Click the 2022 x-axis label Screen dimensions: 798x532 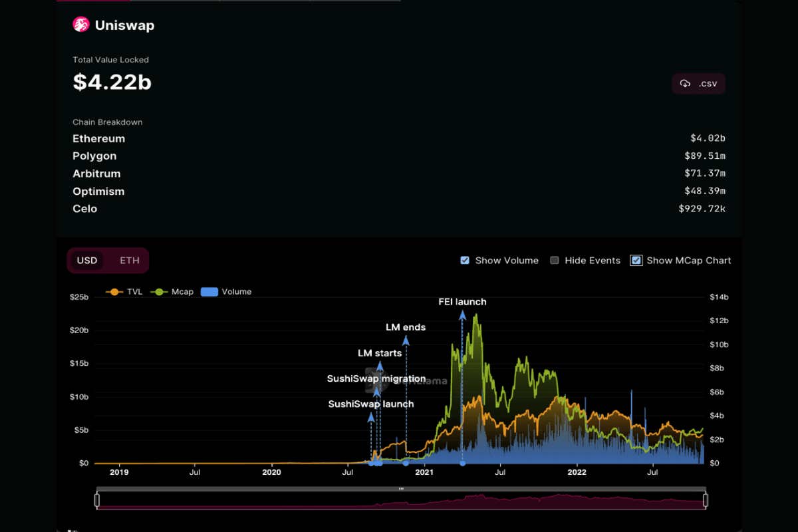pyautogui.click(x=577, y=472)
